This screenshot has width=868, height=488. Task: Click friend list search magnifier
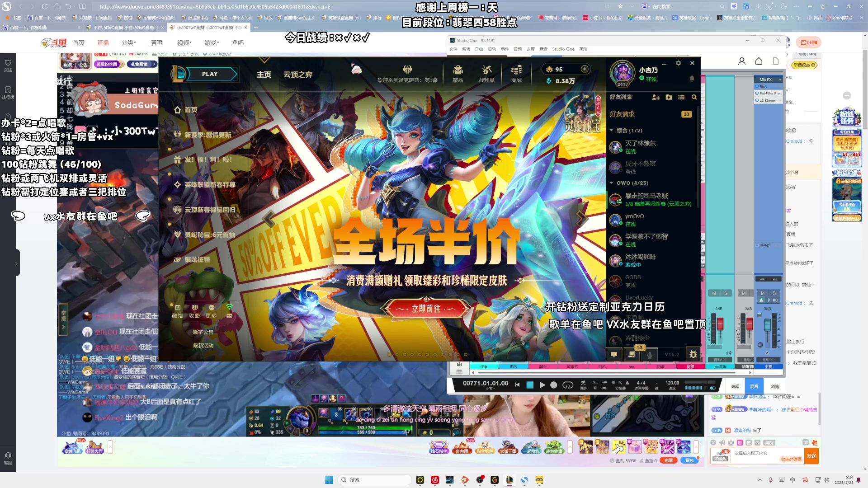pos(694,97)
